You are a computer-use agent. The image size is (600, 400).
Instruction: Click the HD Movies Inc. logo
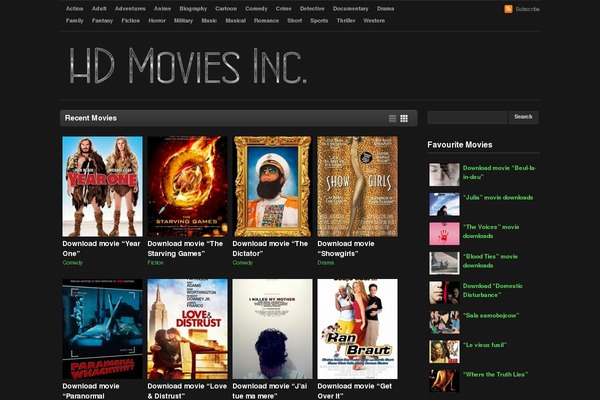coord(188,65)
